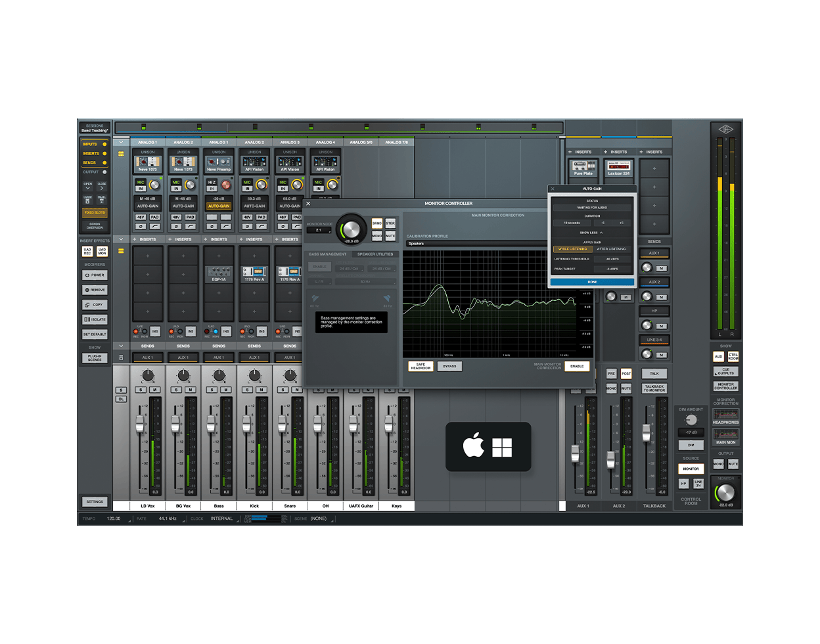Click the Close chevron button
This screenshot has height=644, width=820.
pos(102,187)
